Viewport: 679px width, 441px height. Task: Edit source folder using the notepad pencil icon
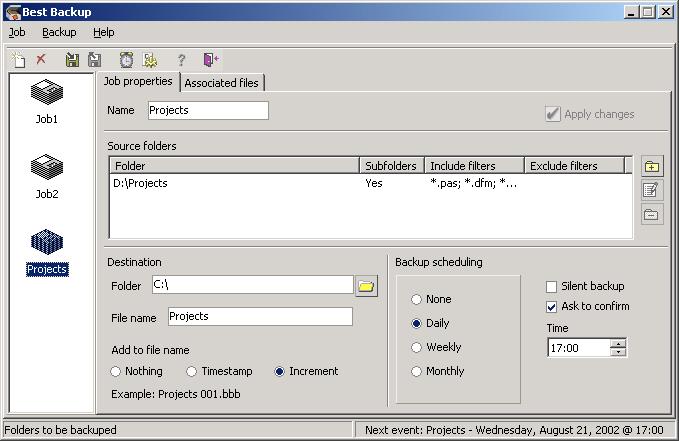(652, 190)
